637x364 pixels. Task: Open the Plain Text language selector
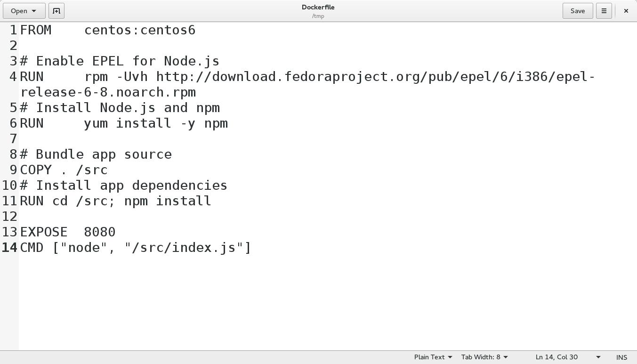pos(433,357)
